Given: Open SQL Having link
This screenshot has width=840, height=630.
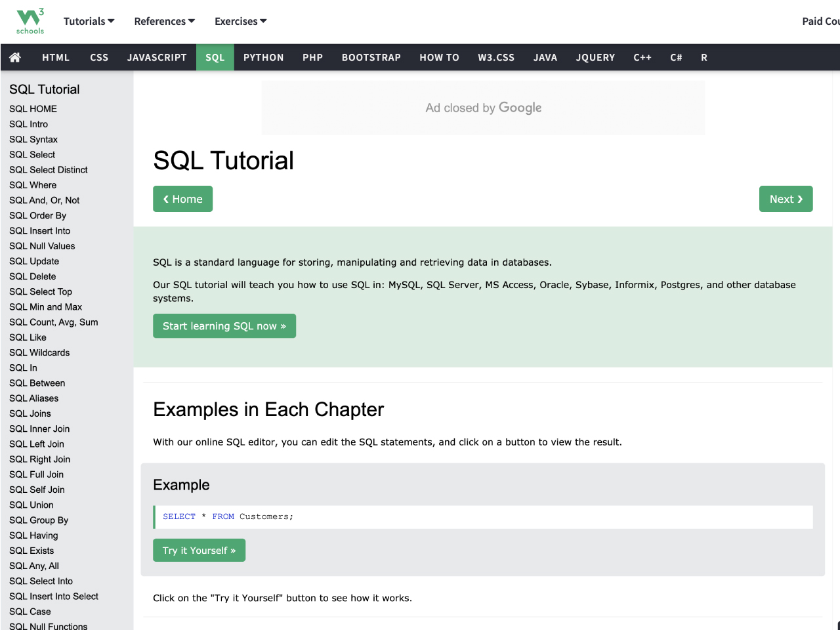Looking at the screenshot, I should [x=33, y=535].
